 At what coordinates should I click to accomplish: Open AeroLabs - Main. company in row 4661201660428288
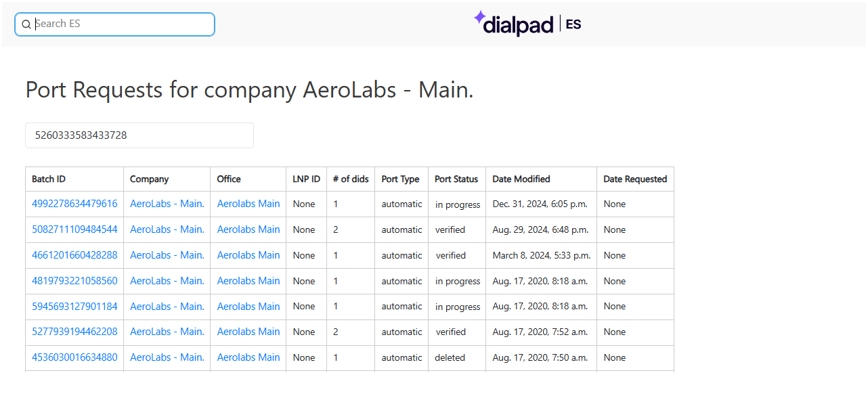click(x=167, y=255)
